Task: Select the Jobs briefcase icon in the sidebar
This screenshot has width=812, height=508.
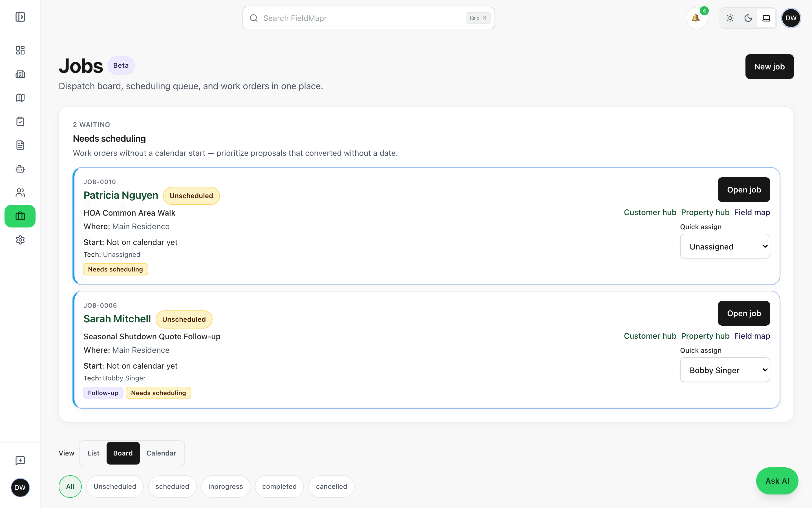Action: (20, 216)
